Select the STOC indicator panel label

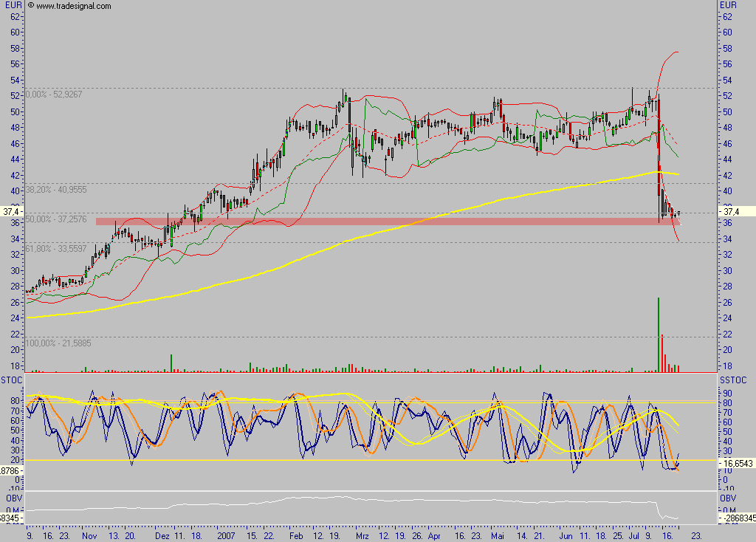tap(12, 380)
